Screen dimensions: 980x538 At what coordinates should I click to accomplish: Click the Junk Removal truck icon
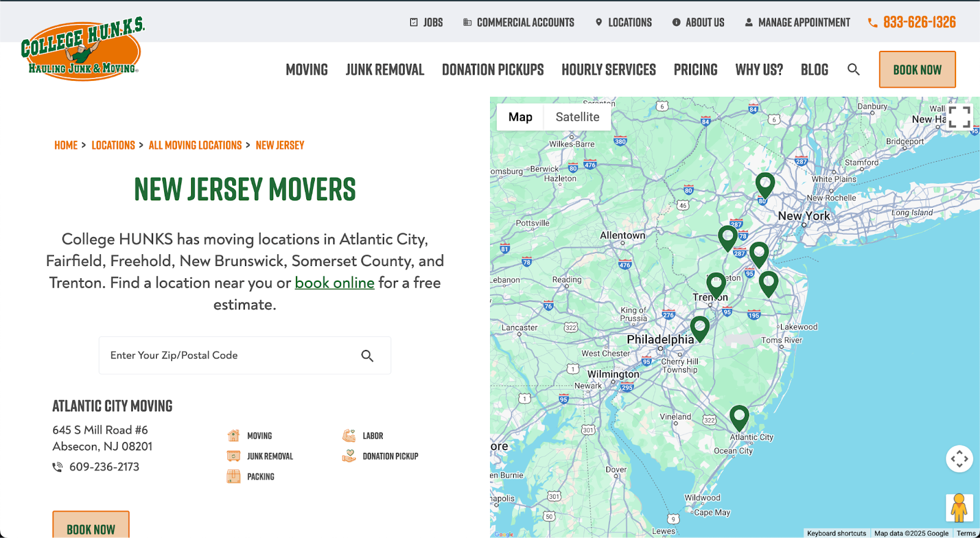pyautogui.click(x=233, y=456)
